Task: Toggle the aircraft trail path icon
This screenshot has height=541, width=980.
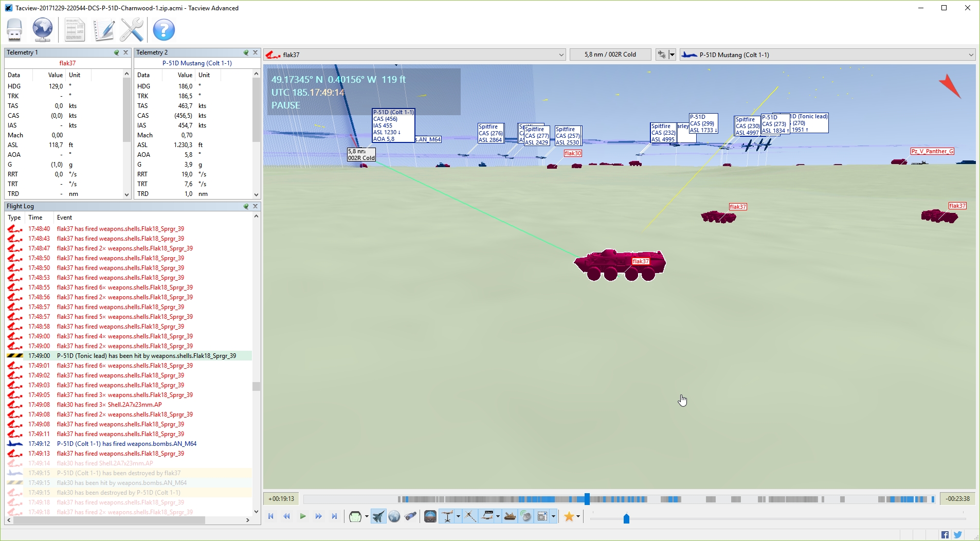Action: [470, 516]
